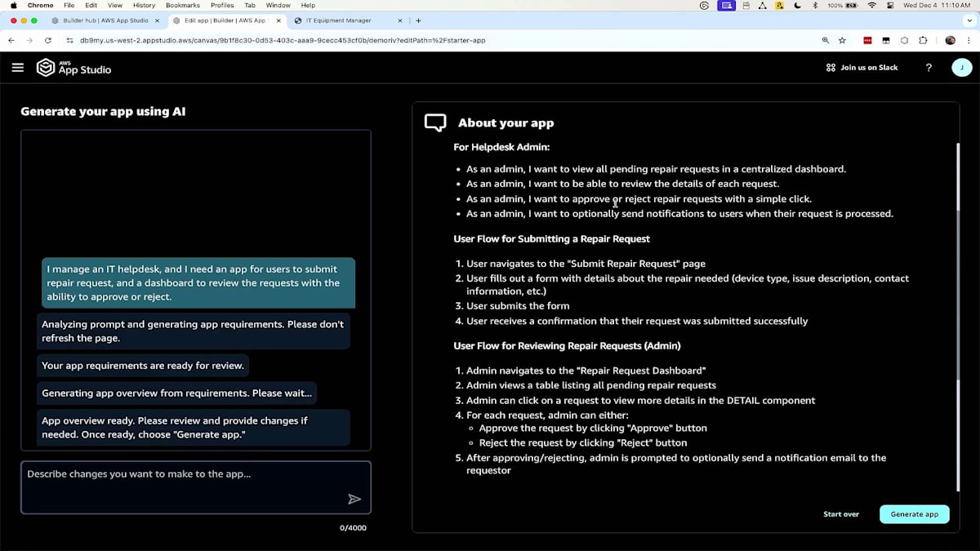Click Join us on Slack link

(862, 68)
